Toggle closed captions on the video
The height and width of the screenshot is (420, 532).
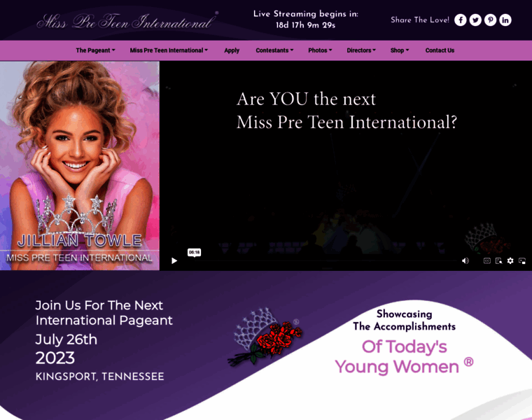pyautogui.click(x=487, y=260)
